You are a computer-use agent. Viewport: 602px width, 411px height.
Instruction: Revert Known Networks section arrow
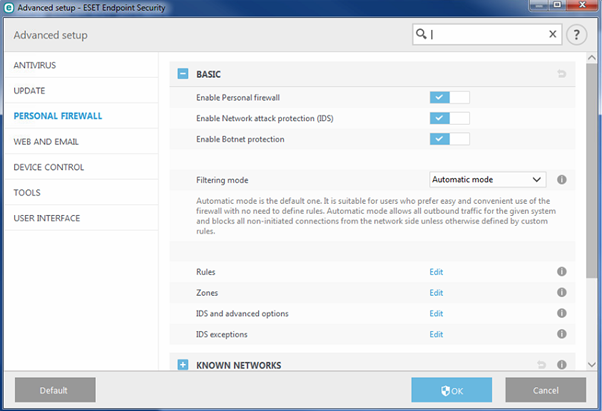tap(541, 365)
